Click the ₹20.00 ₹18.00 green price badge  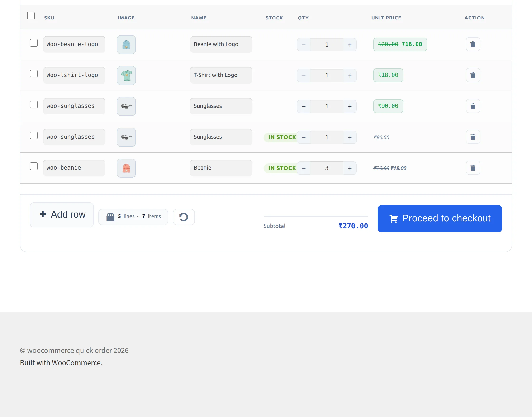click(400, 44)
